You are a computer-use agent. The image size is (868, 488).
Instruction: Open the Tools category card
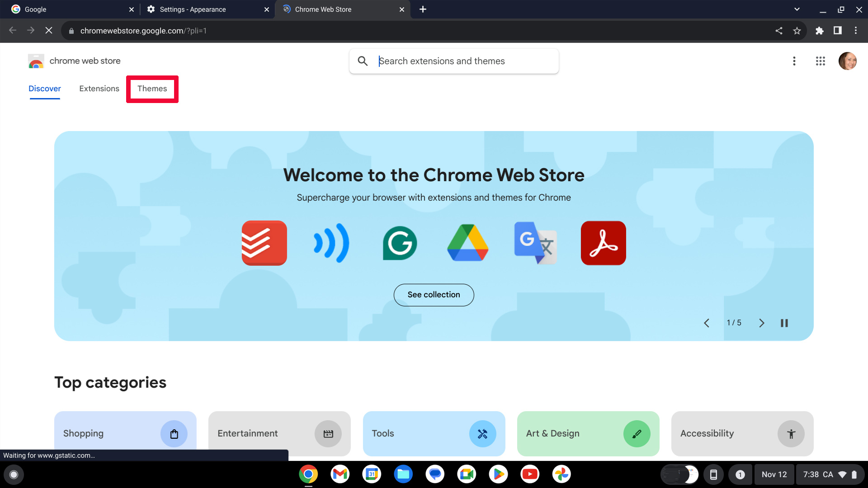click(x=434, y=433)
